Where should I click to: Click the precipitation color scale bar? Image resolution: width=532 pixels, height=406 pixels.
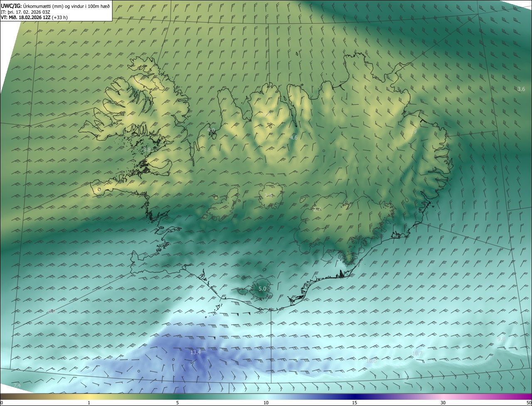266,396
